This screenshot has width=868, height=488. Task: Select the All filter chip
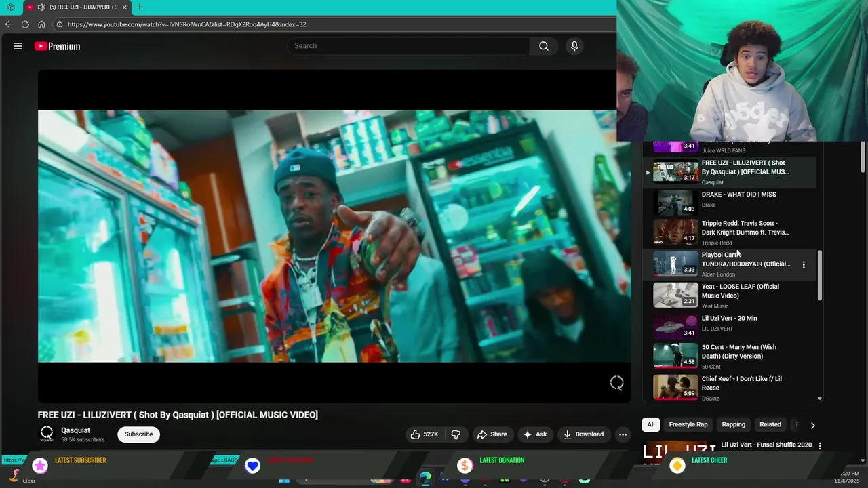tap(651, 425)
